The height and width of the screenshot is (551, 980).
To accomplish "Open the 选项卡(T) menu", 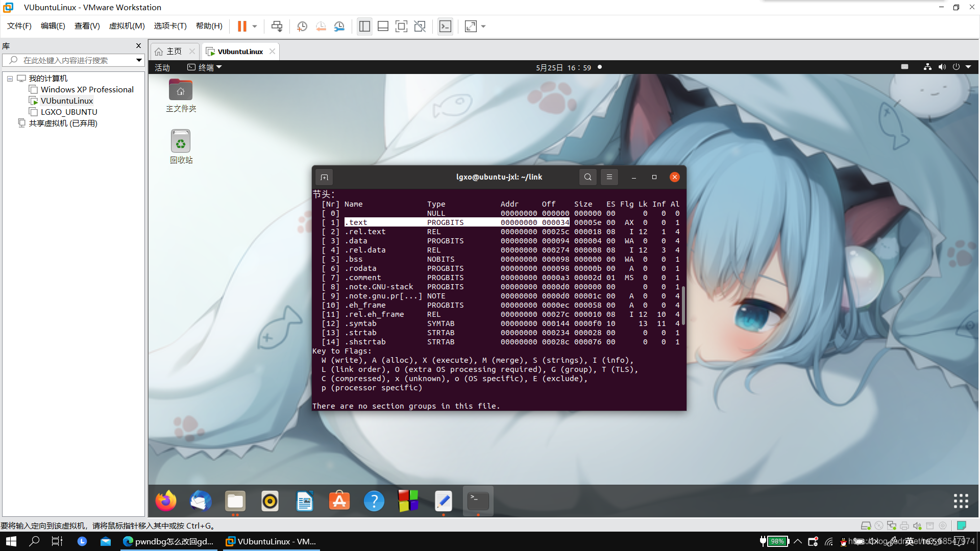I will pyautogui.click(x=170, y=26).
